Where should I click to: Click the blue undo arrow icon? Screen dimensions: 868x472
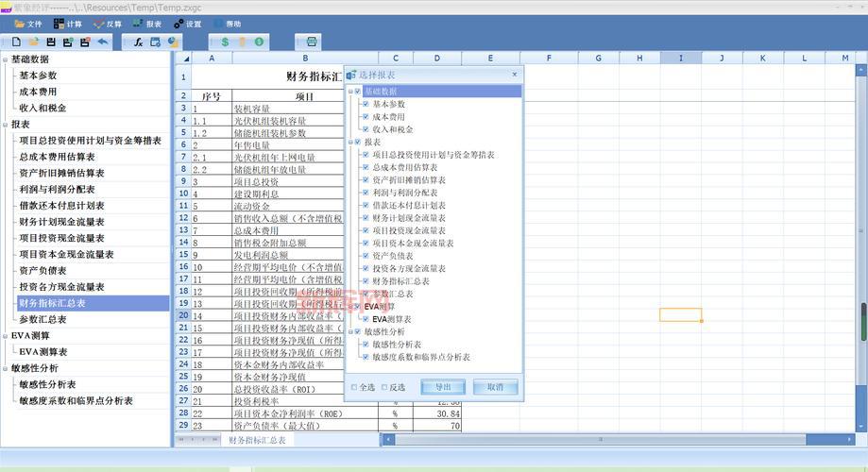102,42
